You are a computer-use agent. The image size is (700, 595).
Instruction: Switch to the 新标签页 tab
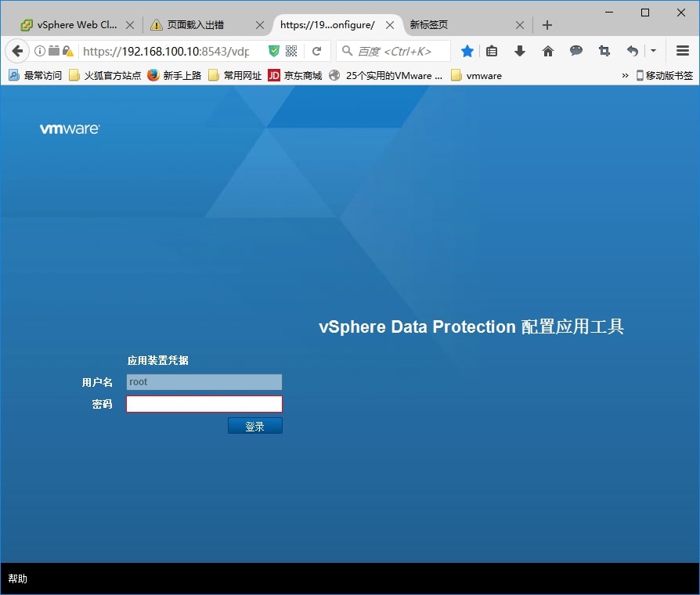pos(428,25)
